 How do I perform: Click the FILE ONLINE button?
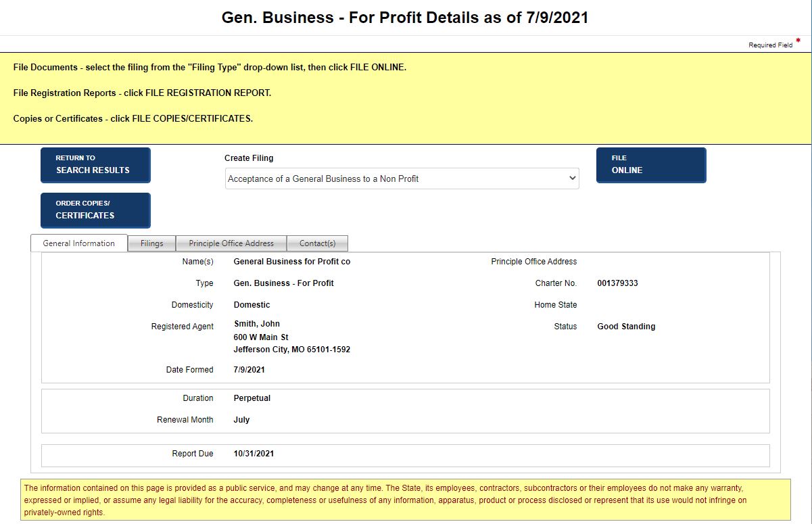pos(650,165)
